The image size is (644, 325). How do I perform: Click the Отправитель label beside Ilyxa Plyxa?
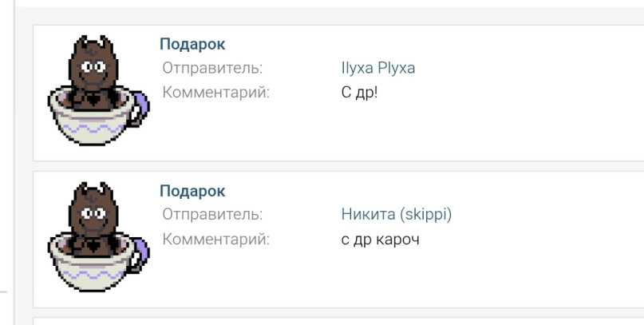pyautogui.click(x=211, y=68)
